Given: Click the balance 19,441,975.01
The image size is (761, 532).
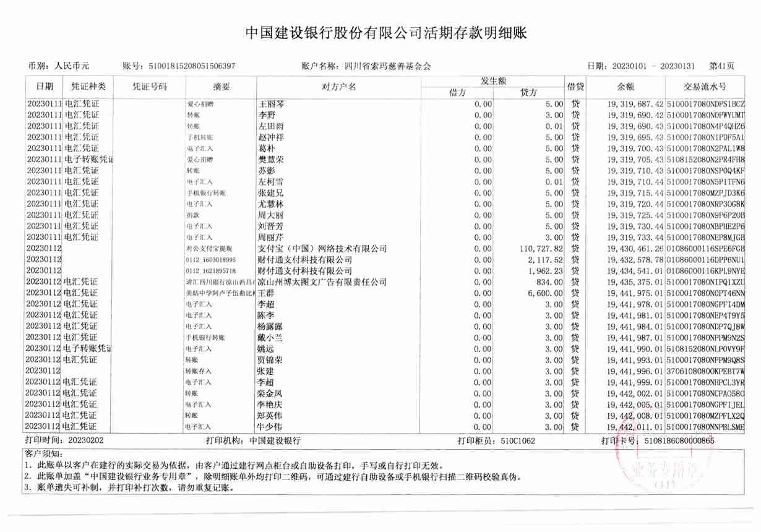Looking at the screenshot, I should coord(635,293).
